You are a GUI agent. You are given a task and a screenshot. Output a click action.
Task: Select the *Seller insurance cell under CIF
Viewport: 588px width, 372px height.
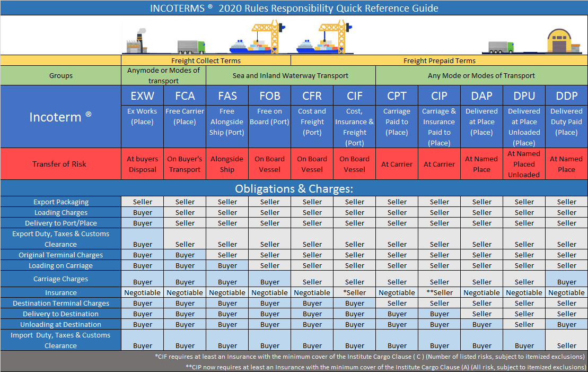click(354, 292)
